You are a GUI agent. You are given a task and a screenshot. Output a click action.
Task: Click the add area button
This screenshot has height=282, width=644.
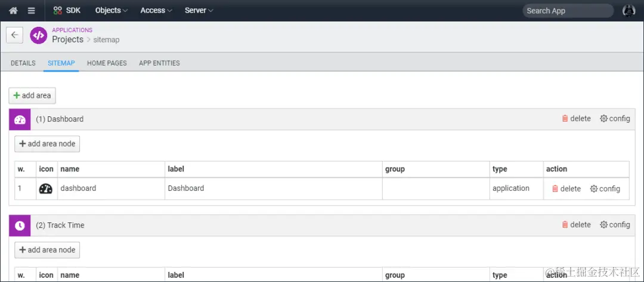point(32,95)
